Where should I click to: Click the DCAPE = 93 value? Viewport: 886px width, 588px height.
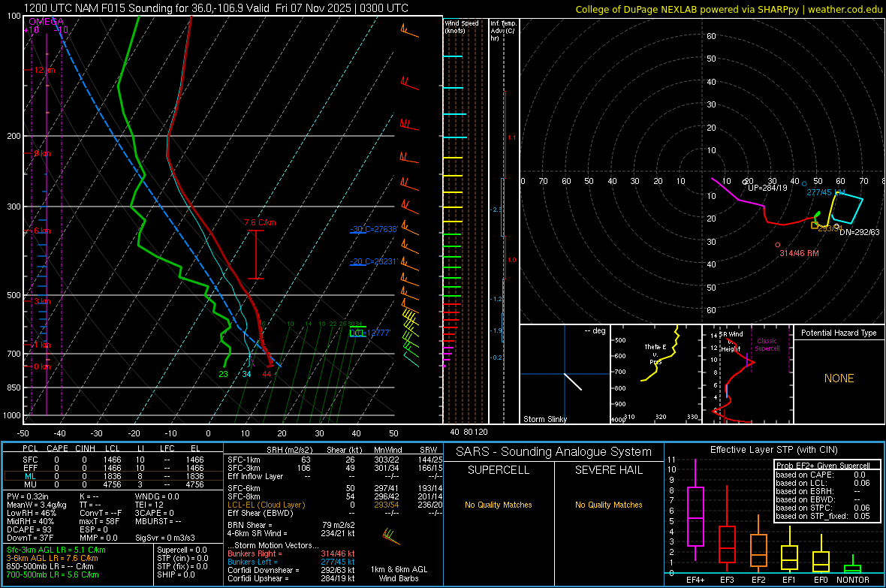coord(29,529)
